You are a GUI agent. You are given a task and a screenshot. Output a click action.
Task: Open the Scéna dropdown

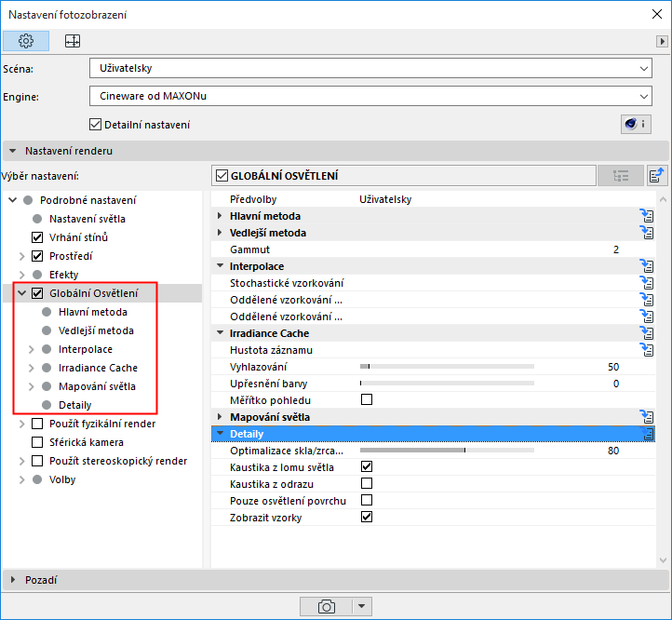pos(370,68)
